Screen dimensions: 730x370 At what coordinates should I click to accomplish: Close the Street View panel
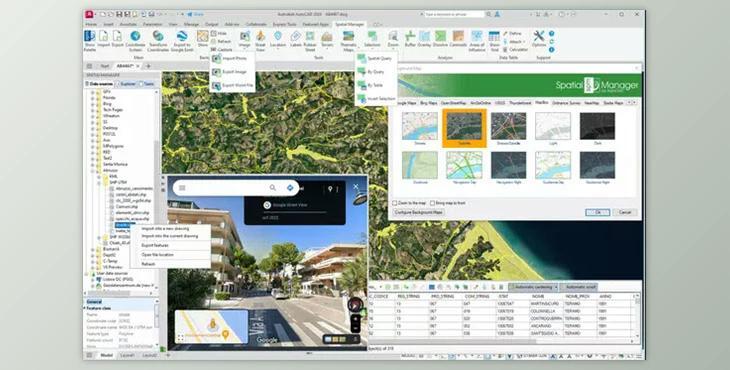tap(356, 187)
